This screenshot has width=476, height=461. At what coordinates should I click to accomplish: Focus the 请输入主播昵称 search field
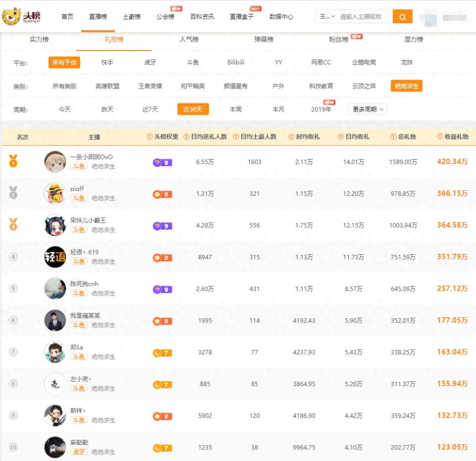point(364,16)
